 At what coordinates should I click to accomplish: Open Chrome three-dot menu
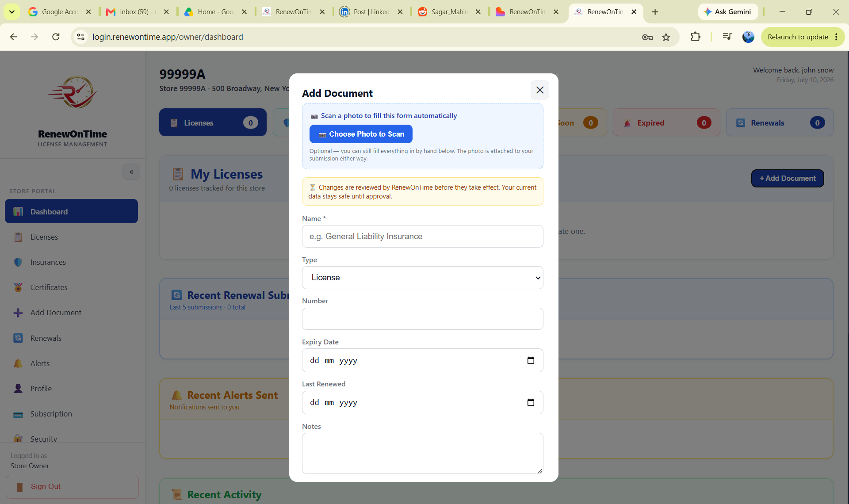(x=836, y=37)
